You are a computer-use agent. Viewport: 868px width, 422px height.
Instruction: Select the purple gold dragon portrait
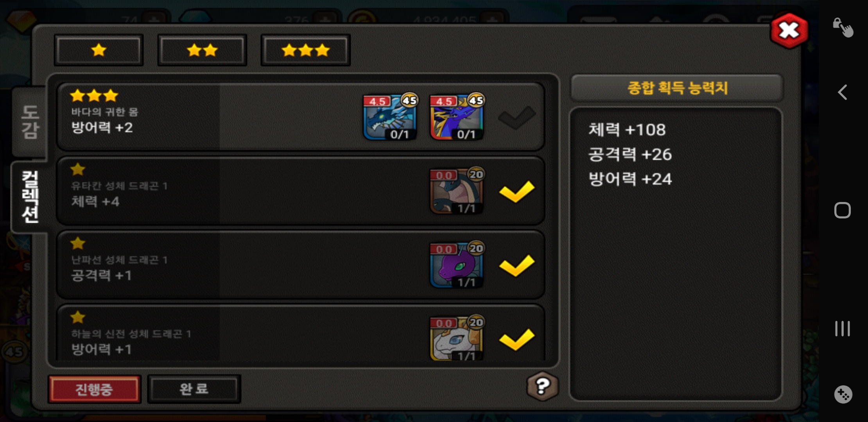point(457,116)
